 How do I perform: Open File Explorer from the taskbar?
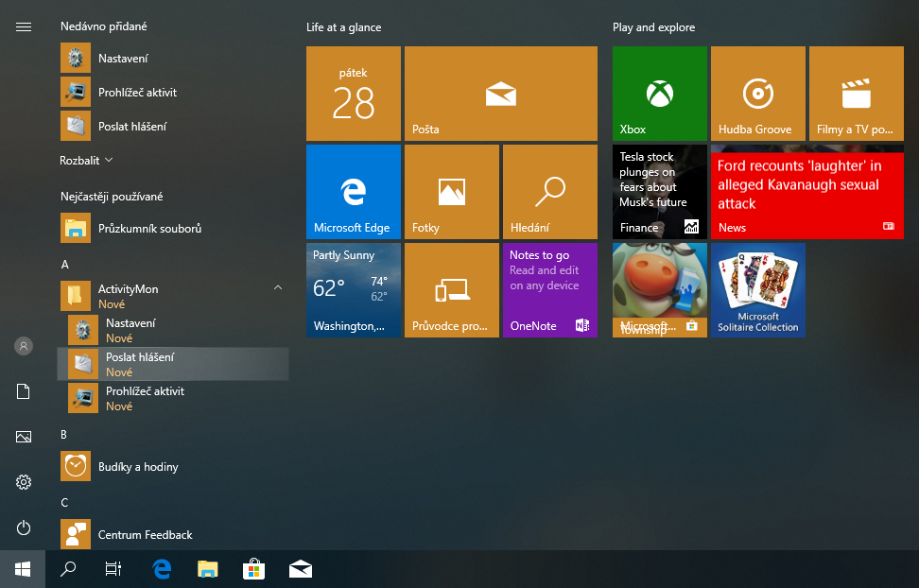[x=207, y=569]
